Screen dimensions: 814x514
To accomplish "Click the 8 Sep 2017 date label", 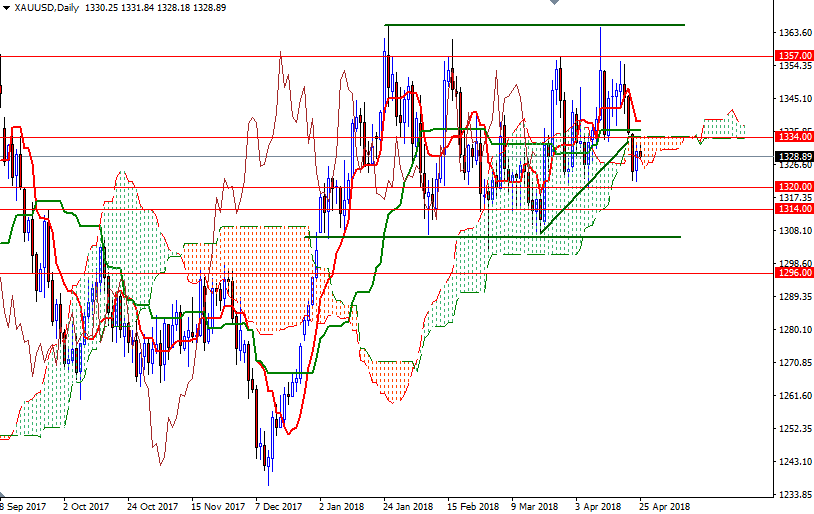I will click(x=23, y=506).
